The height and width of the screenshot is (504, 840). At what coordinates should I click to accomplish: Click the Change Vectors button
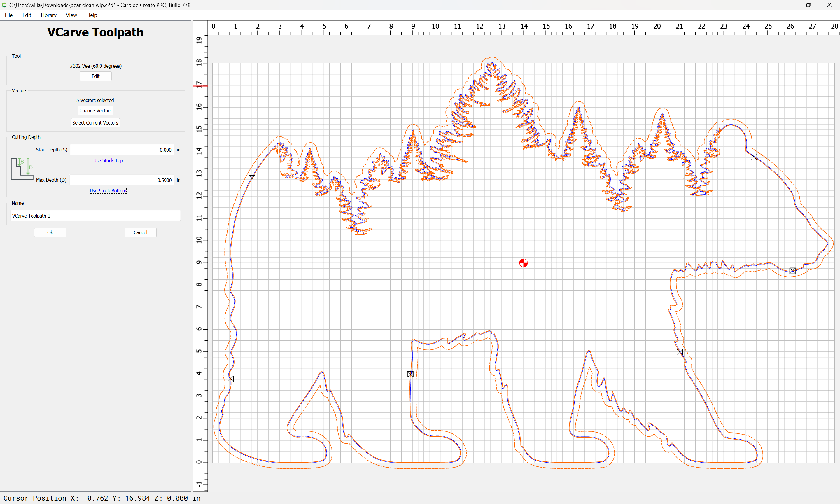click(x=95, y=110)
